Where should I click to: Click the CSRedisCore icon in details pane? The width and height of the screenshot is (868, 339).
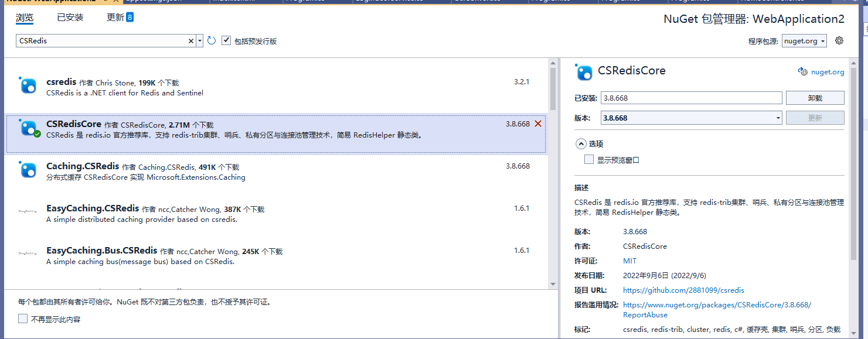[584, 72]
